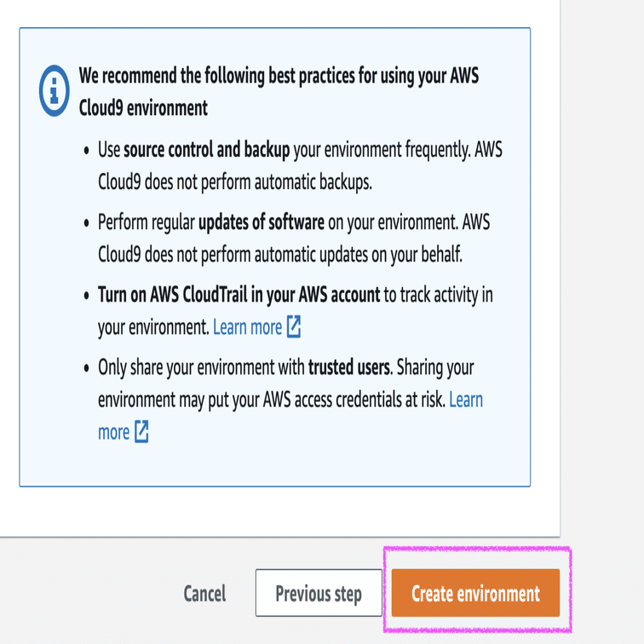Cancel the environment creation

coord(205,594)
